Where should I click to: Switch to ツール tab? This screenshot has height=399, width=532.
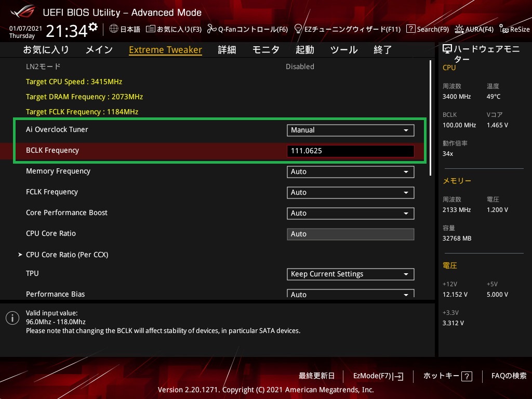(344, 50)
